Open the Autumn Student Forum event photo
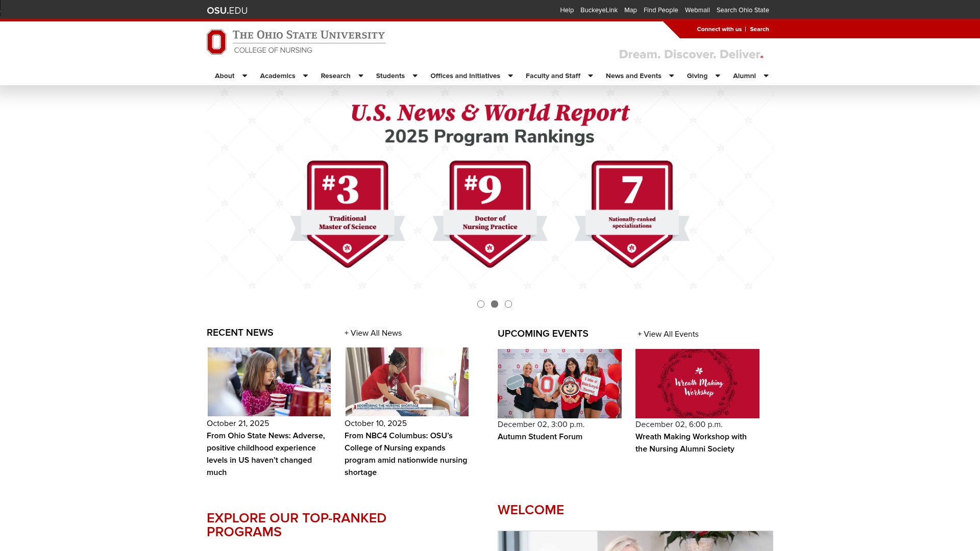Screen dimensions: 980x551 tap(559, 384)
